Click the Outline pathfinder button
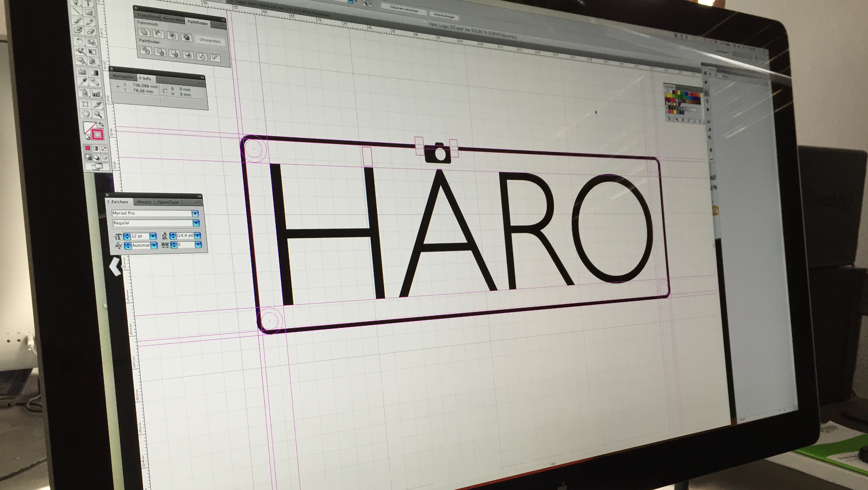The width and height of the screenshot is (868, 490). [202, 56]
